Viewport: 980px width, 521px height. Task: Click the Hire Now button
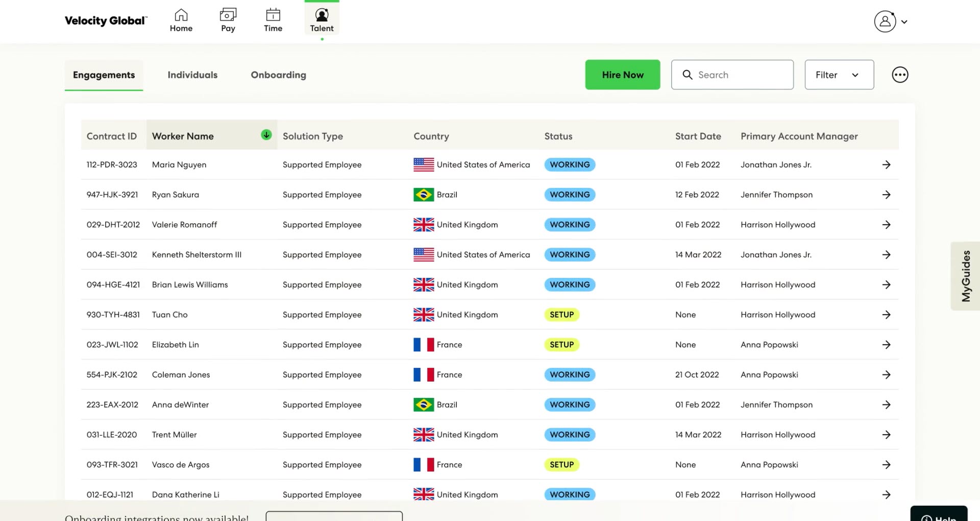pos(623,75)
